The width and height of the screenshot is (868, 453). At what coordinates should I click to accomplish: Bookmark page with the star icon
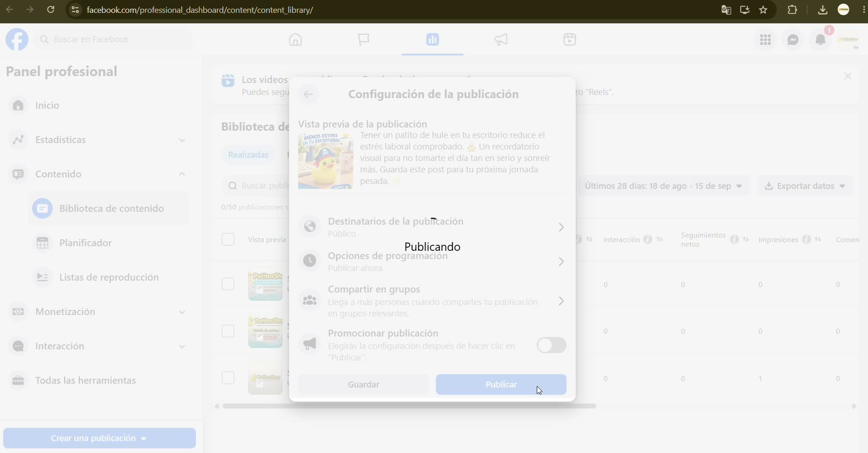[763, 10]
